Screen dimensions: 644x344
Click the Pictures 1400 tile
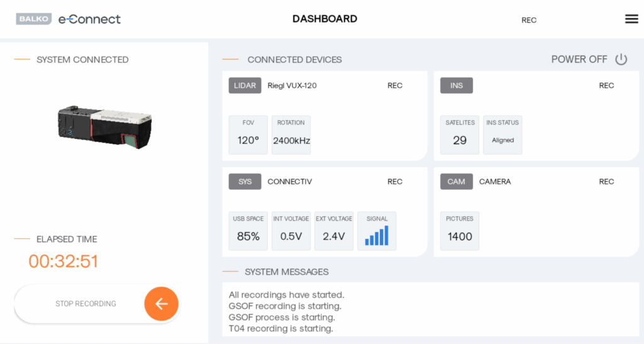[x=460, y=231]
